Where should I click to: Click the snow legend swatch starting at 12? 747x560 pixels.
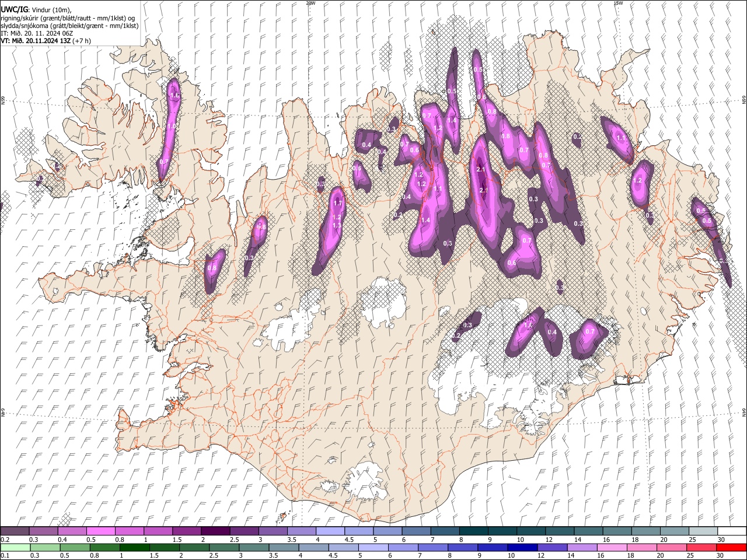(559, 531)
